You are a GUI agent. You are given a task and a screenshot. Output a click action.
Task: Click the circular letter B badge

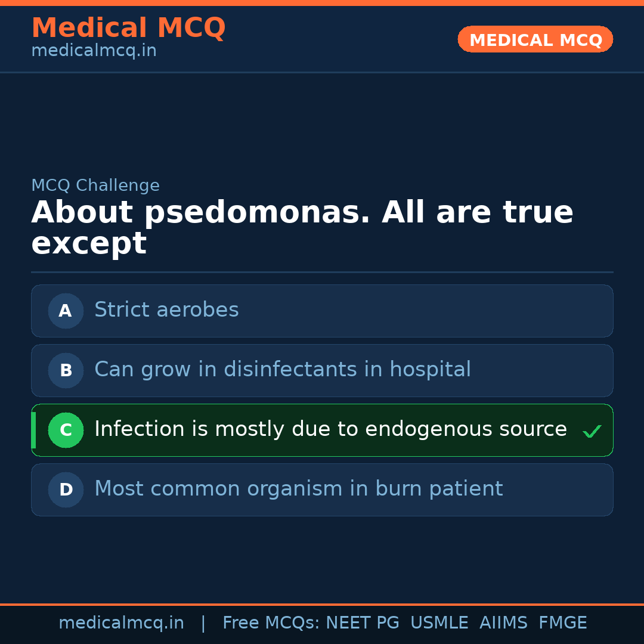66,370
